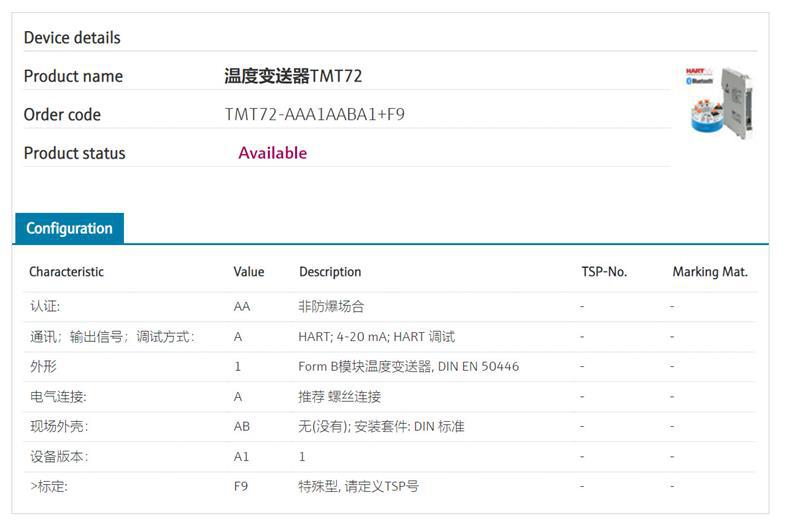Click the Value column header

(x=249, y=272)
